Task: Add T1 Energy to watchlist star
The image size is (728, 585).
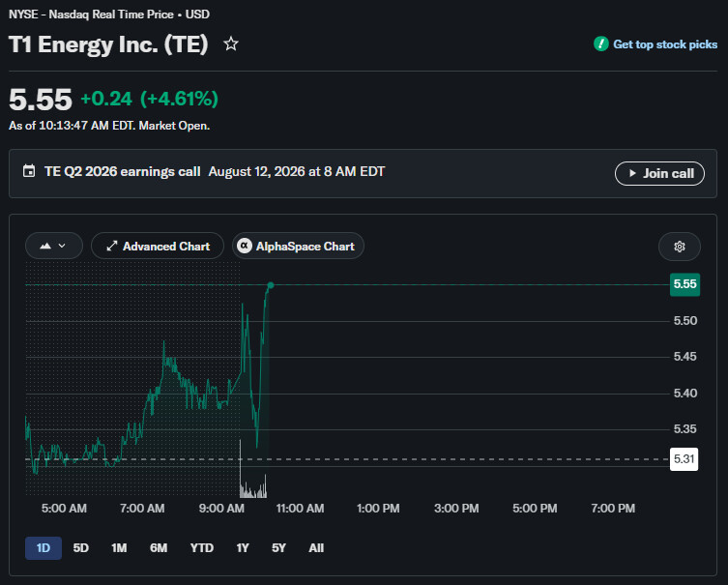Action: pos(231,44)
